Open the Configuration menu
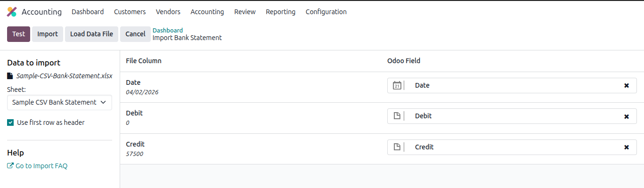This screenshot has width=644, height=188. (x=326, y=12)
